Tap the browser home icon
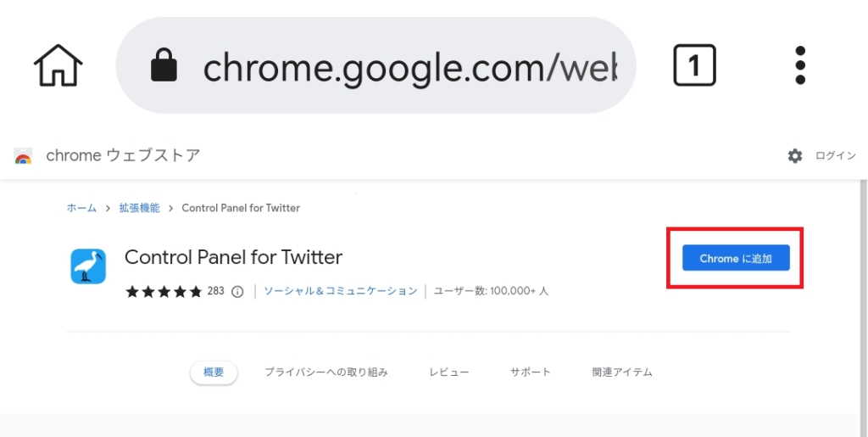This screenshot has height=437, width=868. coord(58,65)
